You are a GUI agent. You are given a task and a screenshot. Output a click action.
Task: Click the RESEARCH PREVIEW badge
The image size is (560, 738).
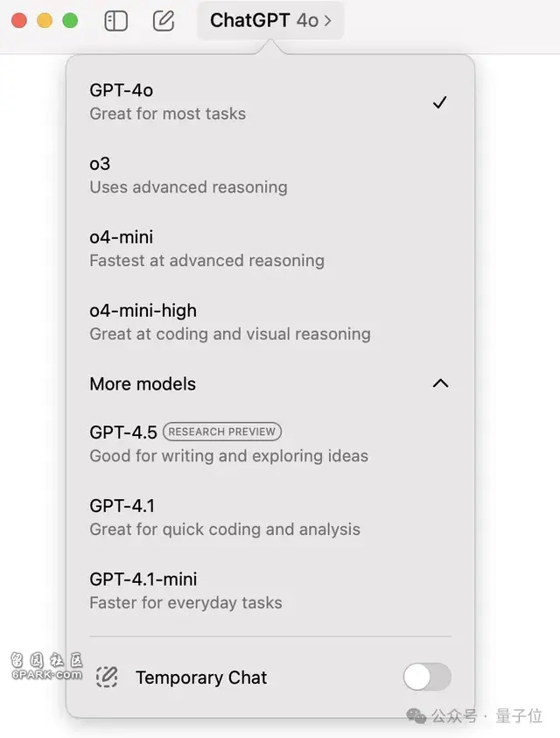(222, 432)
